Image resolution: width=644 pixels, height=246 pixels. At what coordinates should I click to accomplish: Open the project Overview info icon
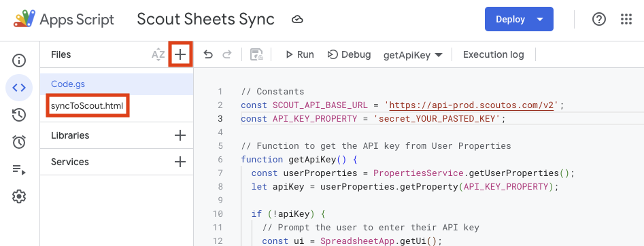19,60
